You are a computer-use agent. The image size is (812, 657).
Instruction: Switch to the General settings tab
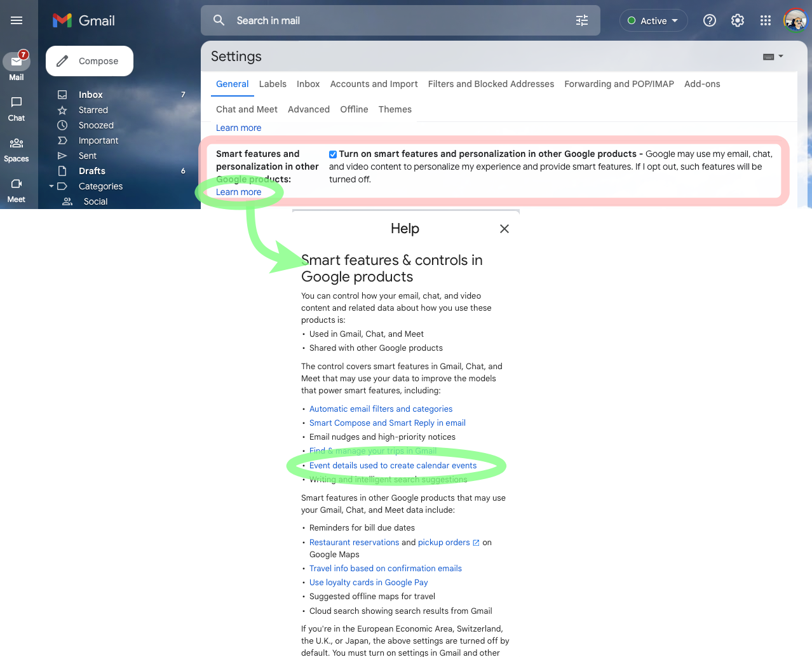232,84
